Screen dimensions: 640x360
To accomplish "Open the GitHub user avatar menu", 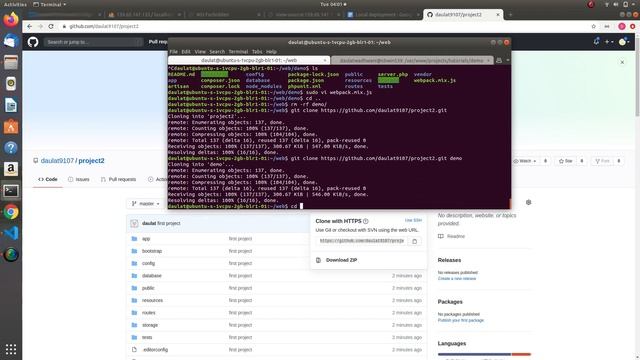I will point(624,42).
